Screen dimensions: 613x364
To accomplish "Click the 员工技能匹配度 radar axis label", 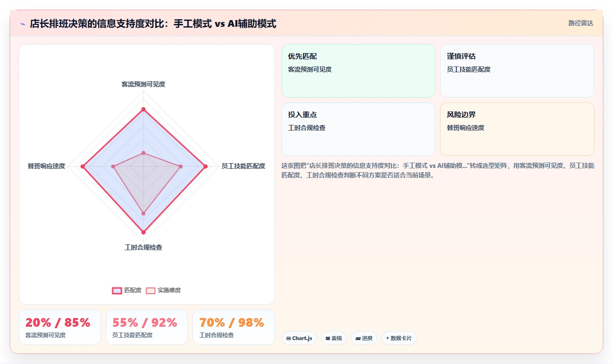I will (x=243, y=166).
